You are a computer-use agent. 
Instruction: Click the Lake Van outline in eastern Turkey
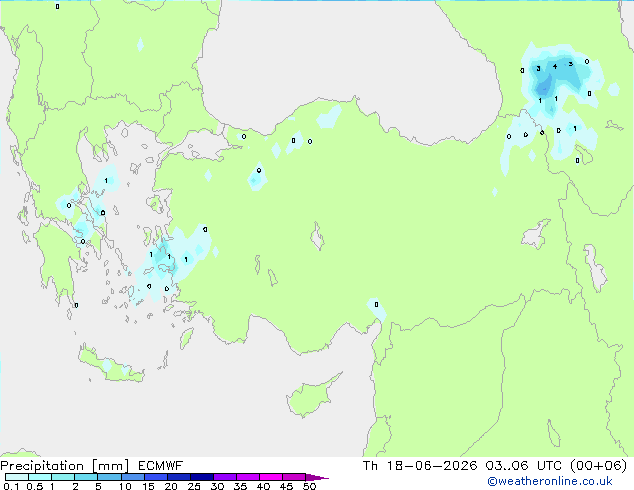(x=536, y=234)
